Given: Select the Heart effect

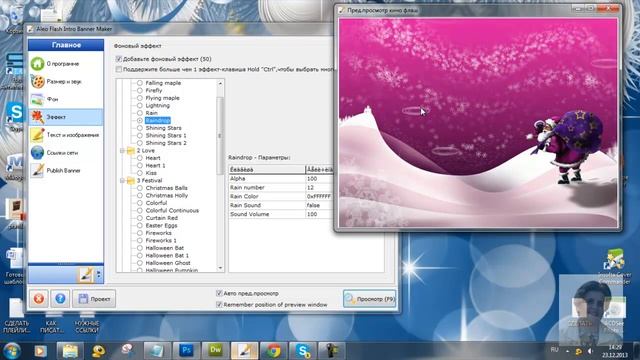Looking at the screenshot, I should click(153, 158).
